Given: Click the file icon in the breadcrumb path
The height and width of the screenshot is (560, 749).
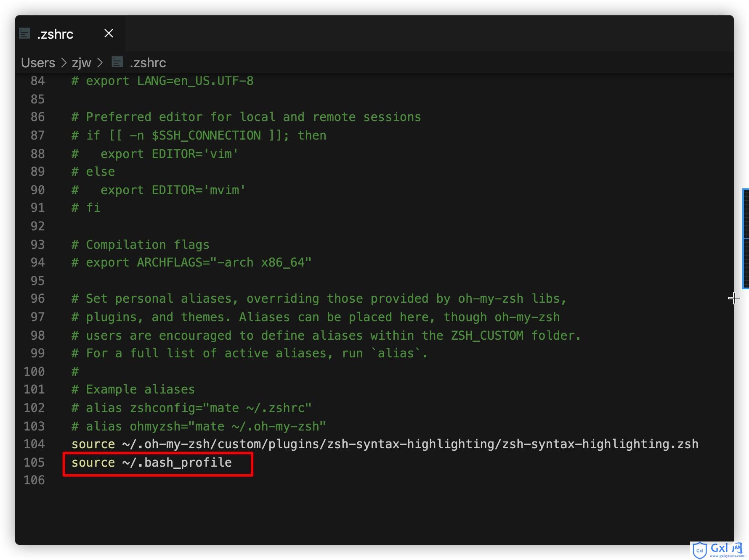Looking at the screenshot, I should point(117,62).
